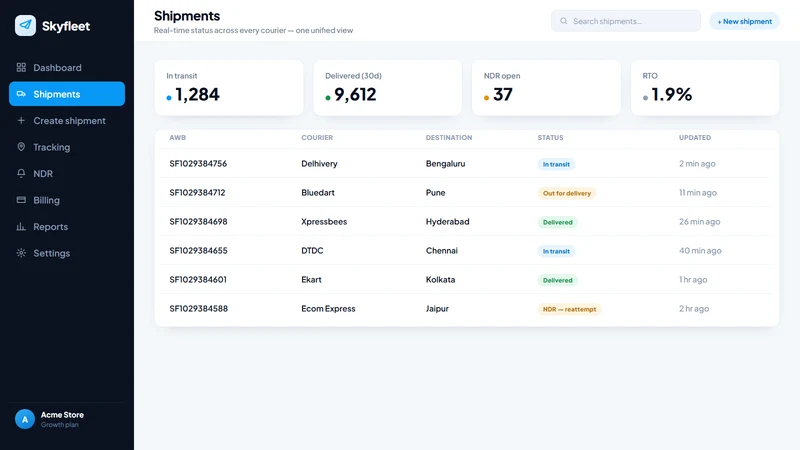
Task: Click AWB SF1029384601
Action: point(198,280)
